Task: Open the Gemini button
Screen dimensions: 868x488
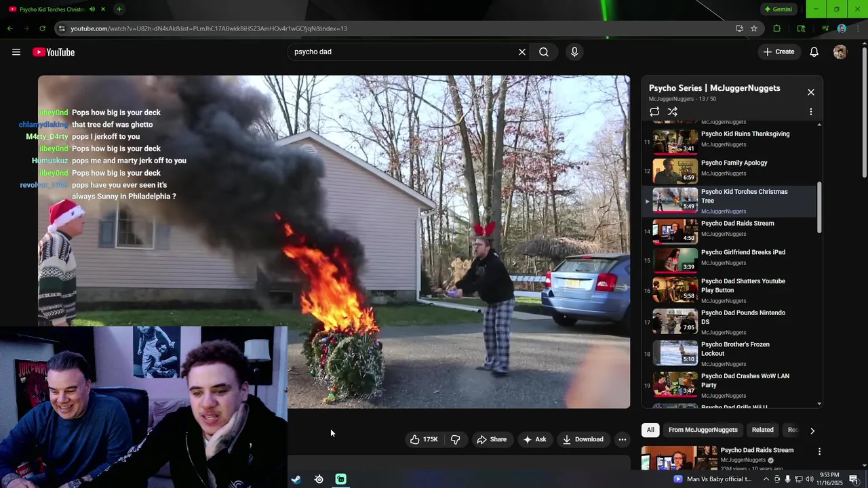Action: pos(778,9)
